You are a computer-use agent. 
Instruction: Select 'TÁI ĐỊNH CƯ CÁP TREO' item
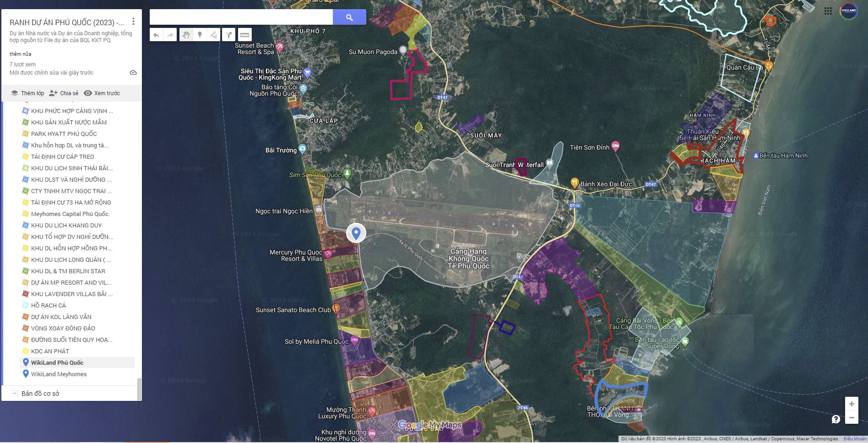pyautogui.click(x=63, y=157)
